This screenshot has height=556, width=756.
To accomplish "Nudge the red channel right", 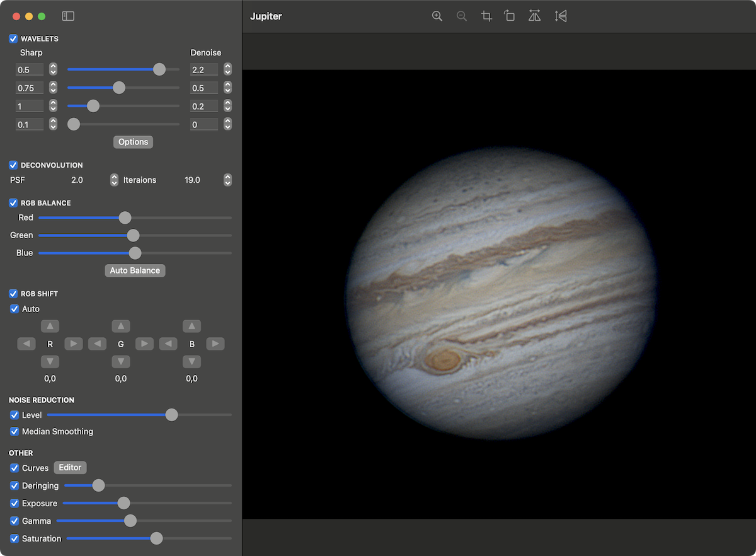I will pyautogui.click(x=73, y=344).
